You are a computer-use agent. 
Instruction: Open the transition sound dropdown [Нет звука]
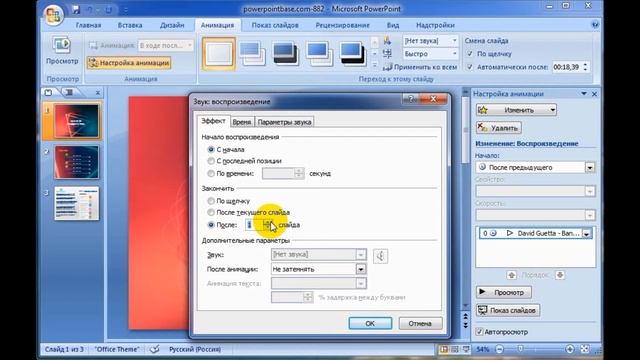pos(430,41)
